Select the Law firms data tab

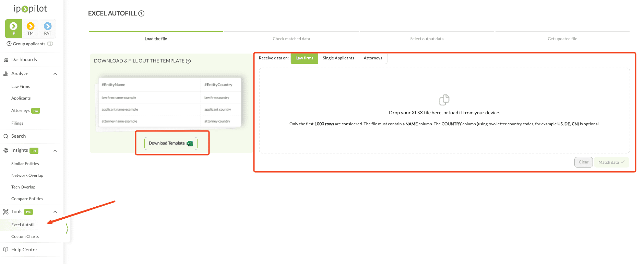pyautogui.click(x=305, y=58)
